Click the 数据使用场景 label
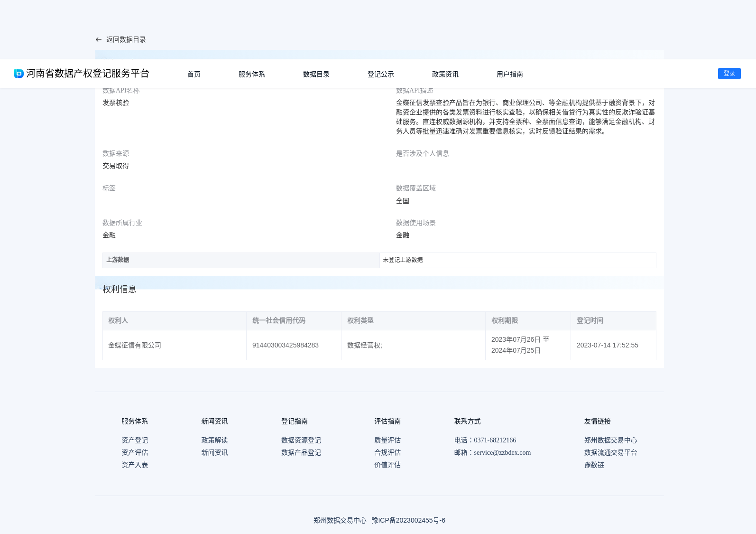Viewport: 756px width, 534px height. click(x=416, y=223)
